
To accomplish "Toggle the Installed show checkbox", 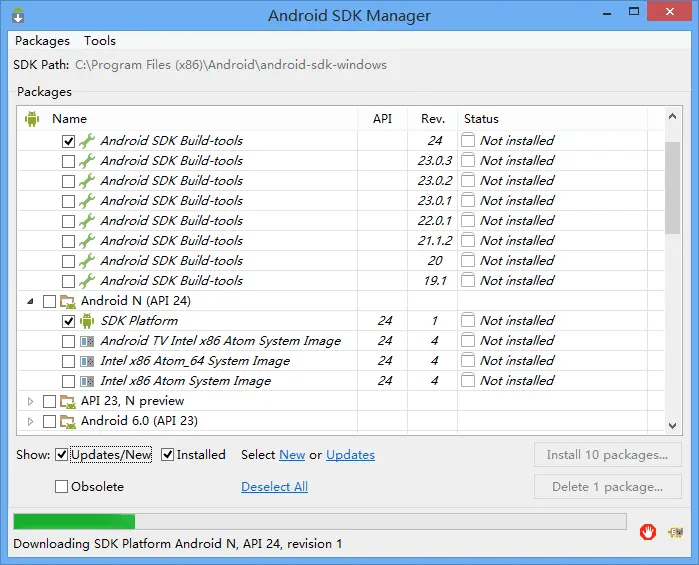I will tap(167, 455).
